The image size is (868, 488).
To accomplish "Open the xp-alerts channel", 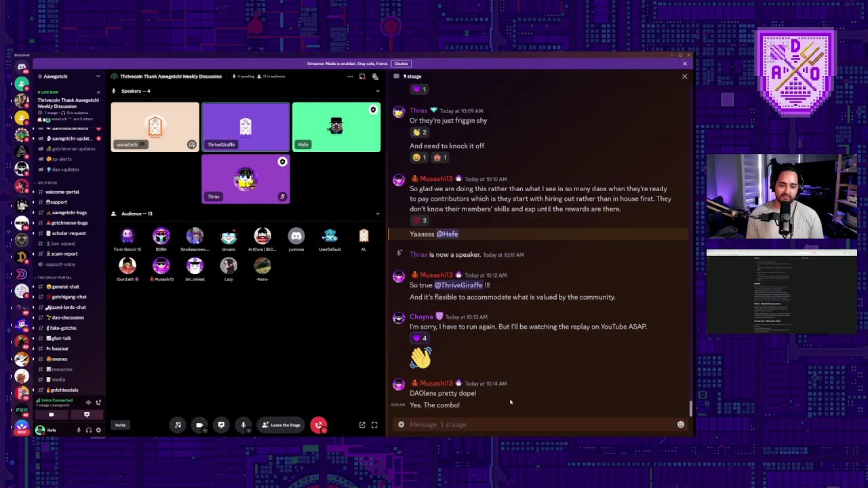I will 61,159.
